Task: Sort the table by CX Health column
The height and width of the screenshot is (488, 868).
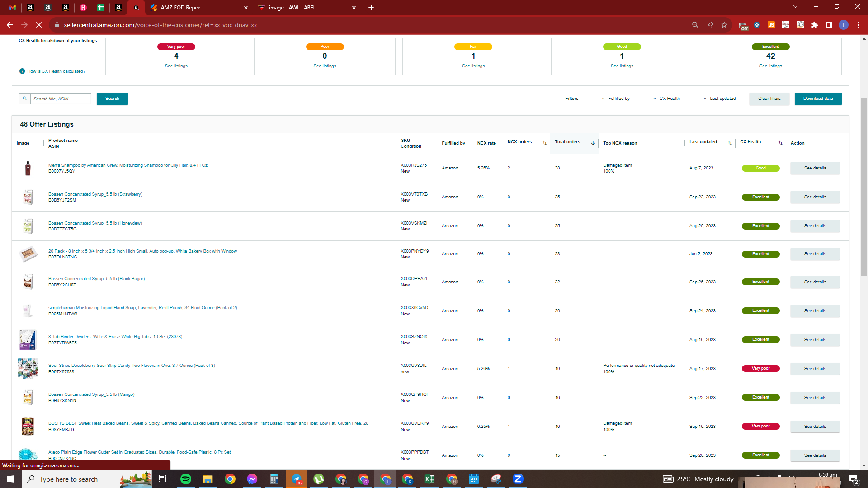Action: click(x=780, y=143)
